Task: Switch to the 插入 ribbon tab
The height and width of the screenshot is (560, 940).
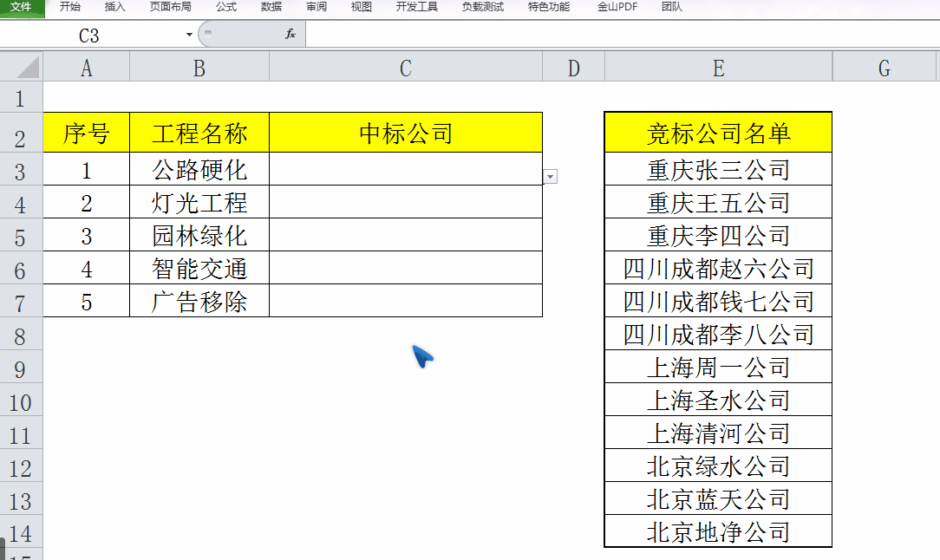Action: coord(117,8)
